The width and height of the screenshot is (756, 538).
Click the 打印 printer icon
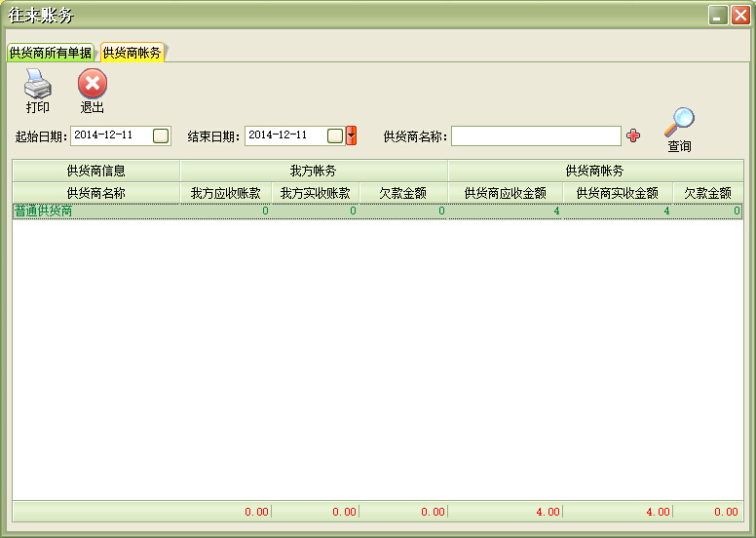pyautogui.click(x=37, y=86)
